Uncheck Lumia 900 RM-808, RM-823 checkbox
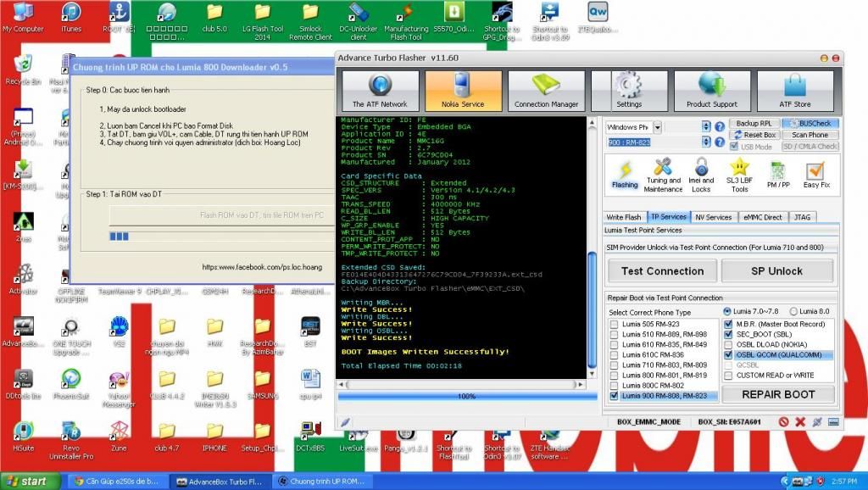 [614, 396]
